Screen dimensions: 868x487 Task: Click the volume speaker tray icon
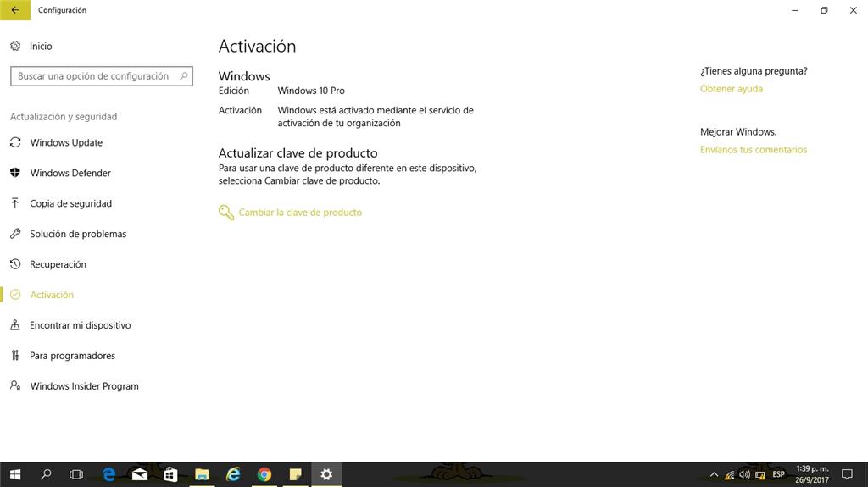(x=744, y=474)
